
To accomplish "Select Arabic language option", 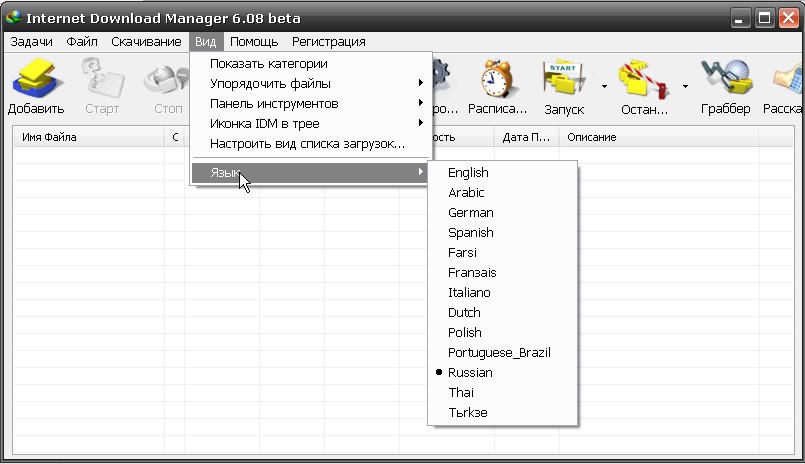I will [503, 192].
